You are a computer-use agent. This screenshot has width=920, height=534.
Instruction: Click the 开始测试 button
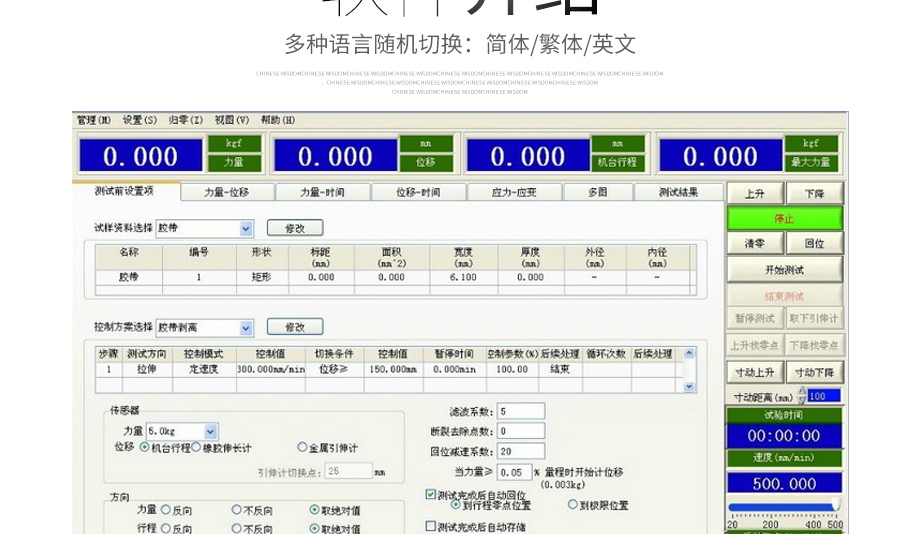tap(784, 270)
